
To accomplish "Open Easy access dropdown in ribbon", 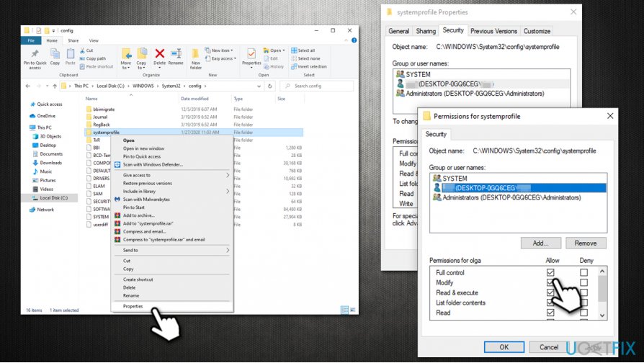I will (220, 58).
